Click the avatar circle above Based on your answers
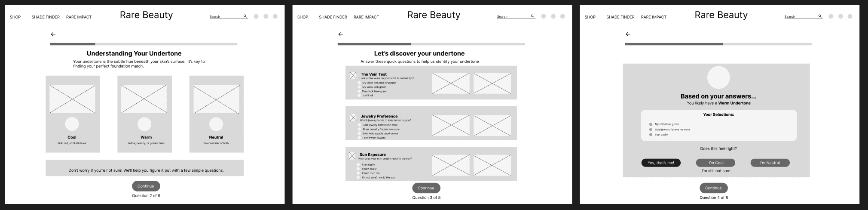The height and width of the screenshot is (210, 868). [x=718, y=78]
